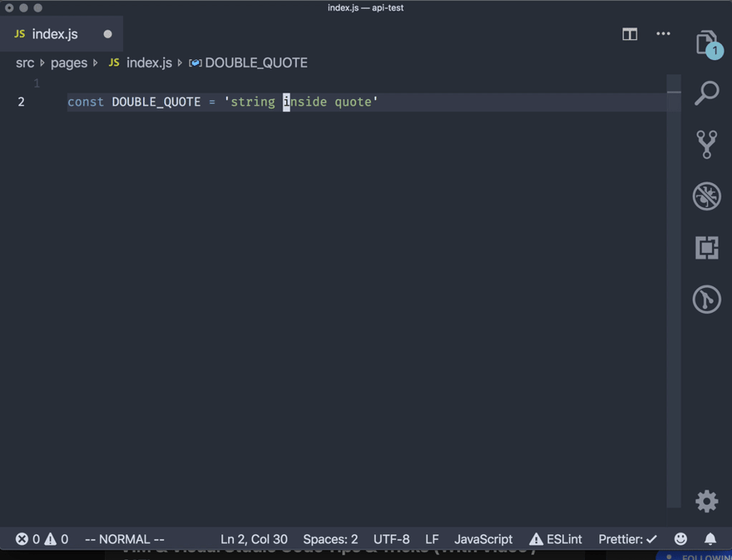Select the index.js editor tab

pyautogui.click(x=62, y=33)
